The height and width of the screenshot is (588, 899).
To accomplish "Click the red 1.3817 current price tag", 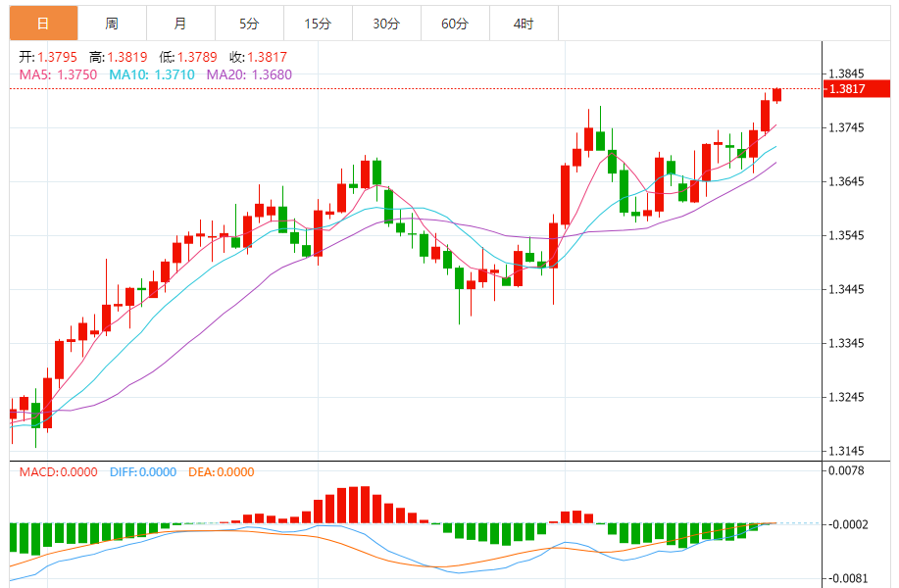I will pyautogui.click(x=857, y=89).
